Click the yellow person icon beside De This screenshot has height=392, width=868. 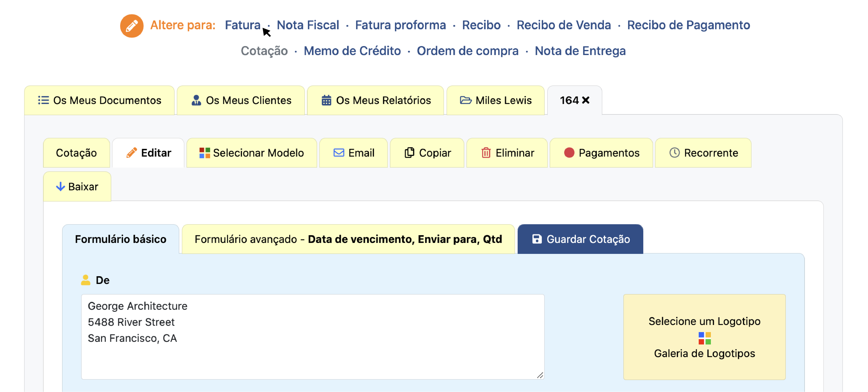pyautogui.click(x=86, y=280)
